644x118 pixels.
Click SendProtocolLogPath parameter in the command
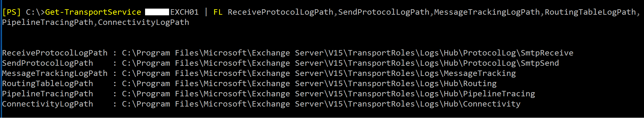click(384, 12)
